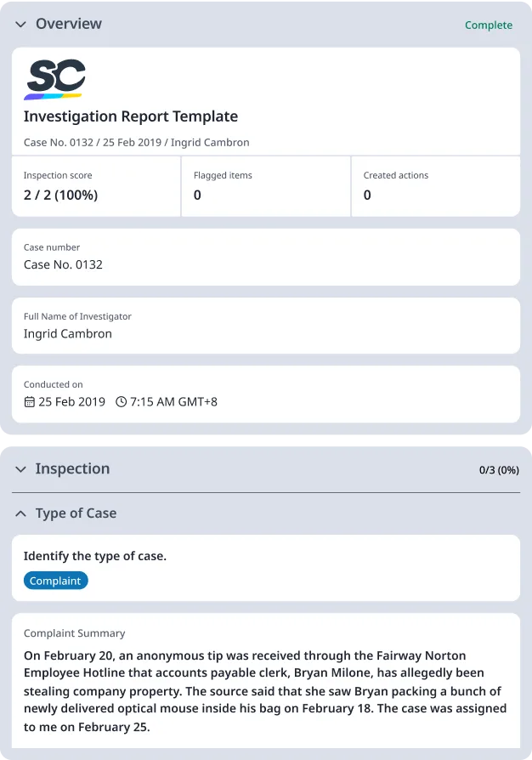Click the 'Identify the type of case.' question
The width and height of the screenshot is (532, 760).
point(95,556)
